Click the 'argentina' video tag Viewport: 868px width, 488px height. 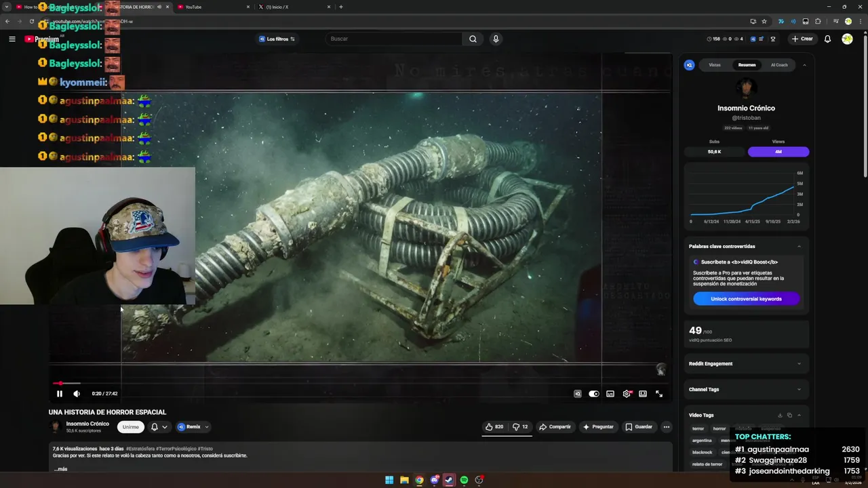[x=702, y=441]
